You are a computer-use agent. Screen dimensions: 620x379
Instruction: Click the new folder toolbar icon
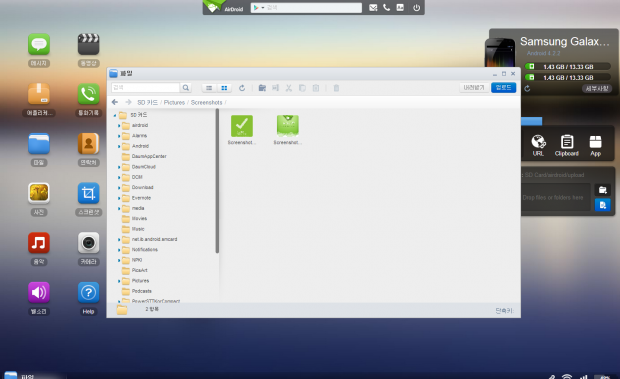click(262, 88)
